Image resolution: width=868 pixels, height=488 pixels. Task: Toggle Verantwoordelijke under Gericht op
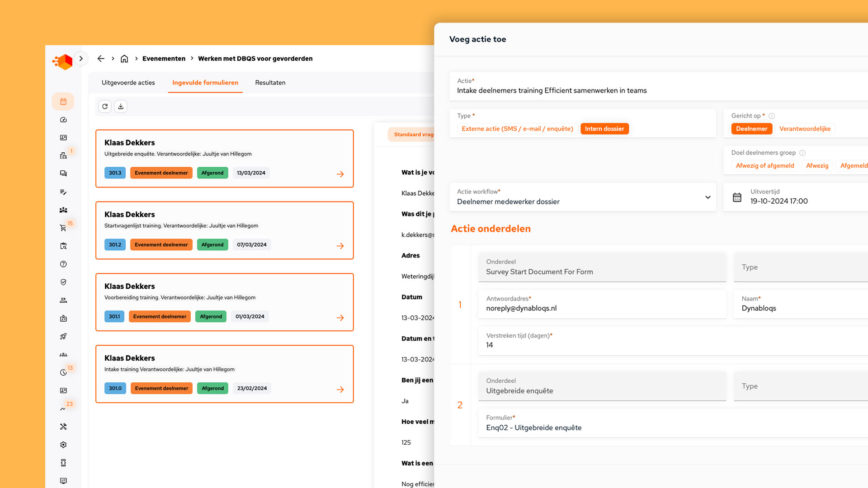[805, 129]
